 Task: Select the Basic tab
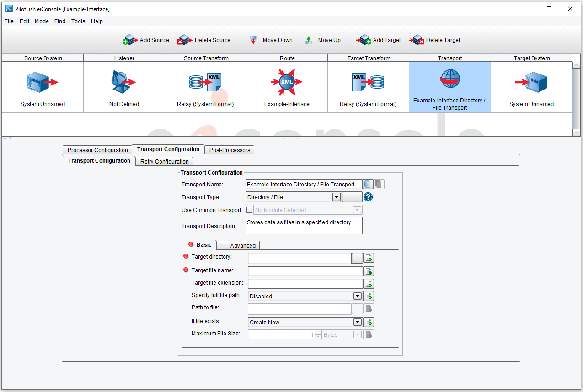(199, 245)
